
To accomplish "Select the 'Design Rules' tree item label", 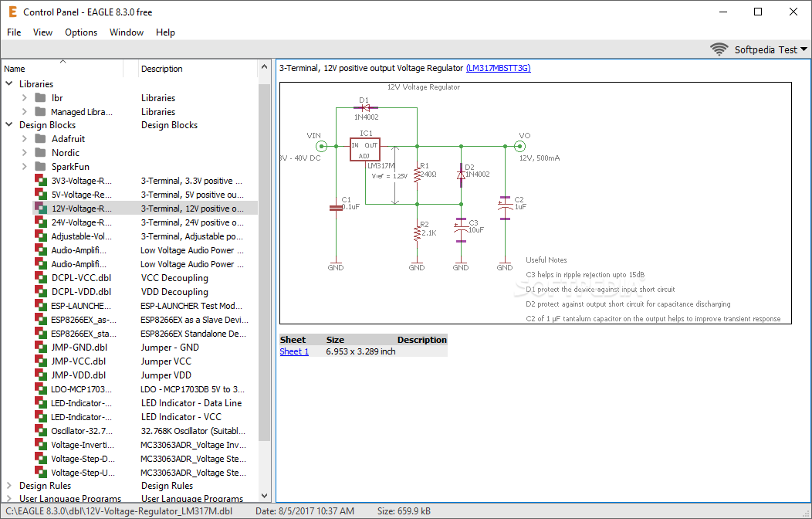I will 45,485.
